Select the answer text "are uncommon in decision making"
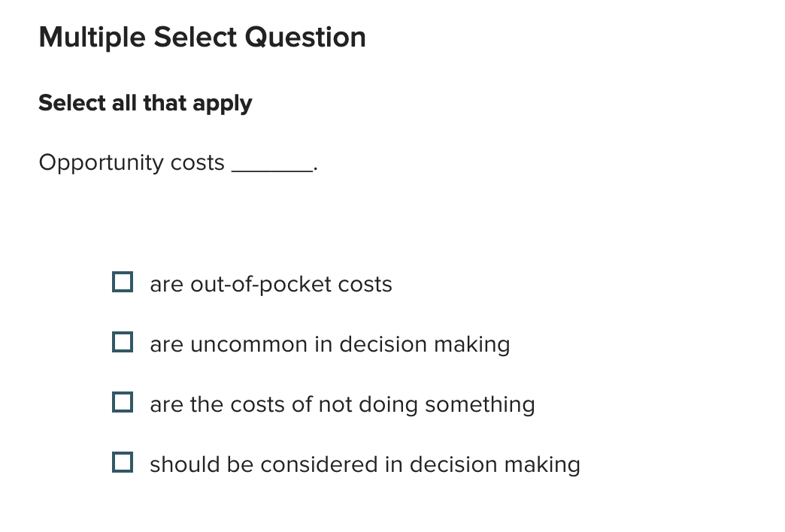785x532 pixels. pos(329,344)
